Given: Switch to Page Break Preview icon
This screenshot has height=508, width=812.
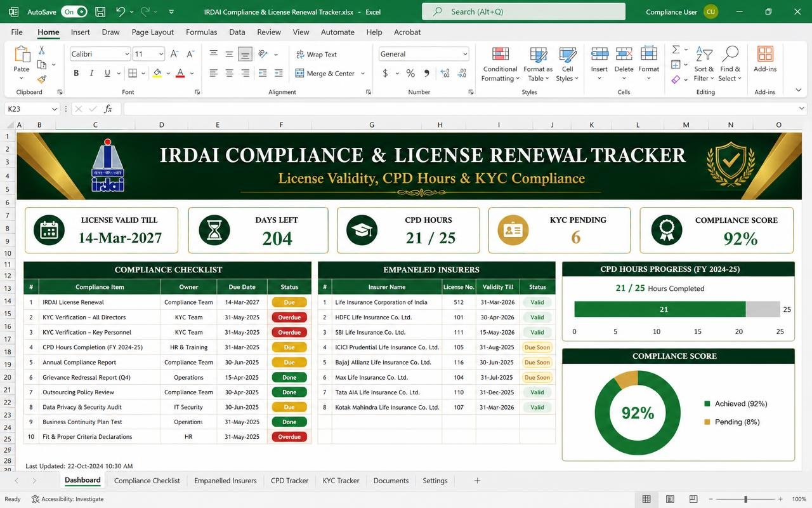Looking at the screenshot, I should [x=693, y=499].
